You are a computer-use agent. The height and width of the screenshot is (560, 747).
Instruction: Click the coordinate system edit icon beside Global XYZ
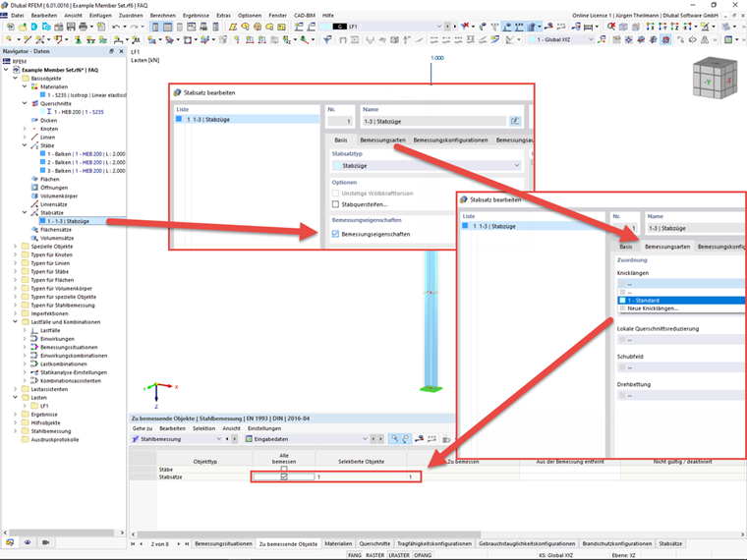603,39
